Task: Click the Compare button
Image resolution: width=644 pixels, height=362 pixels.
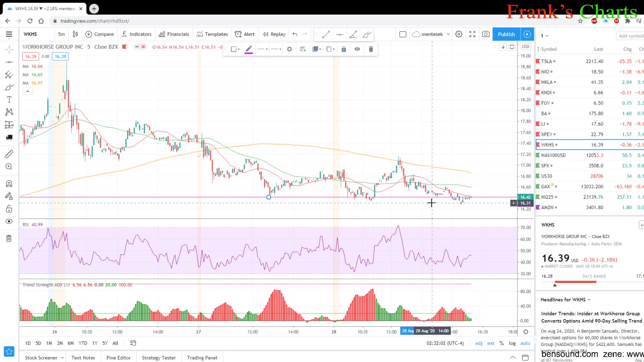Action: (x=100, y=34)
